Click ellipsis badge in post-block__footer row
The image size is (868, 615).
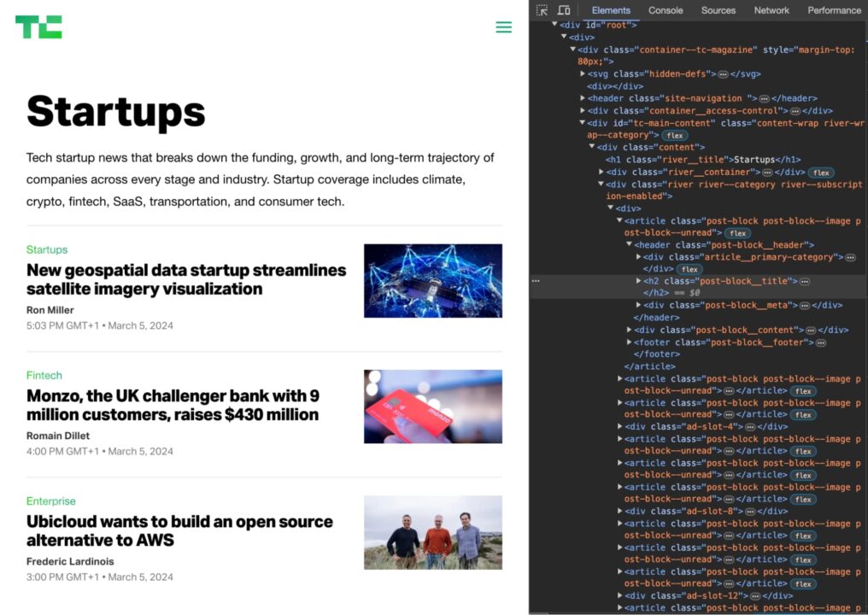pyautogui.click(x=821, y=343)
